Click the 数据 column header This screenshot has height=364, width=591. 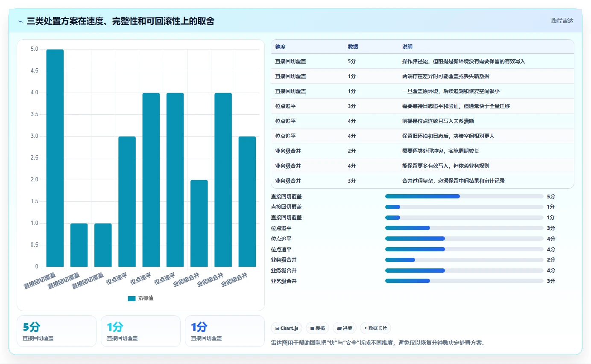(353, 47)
